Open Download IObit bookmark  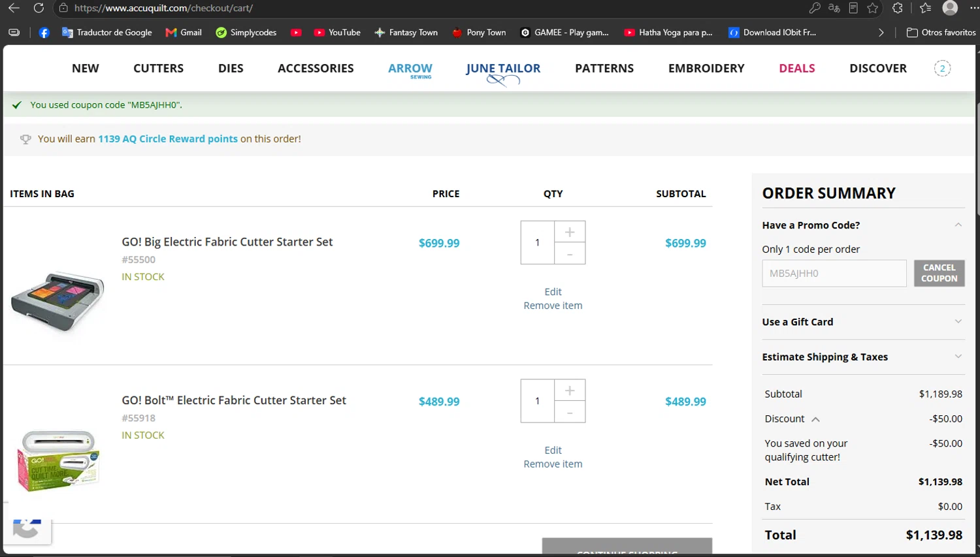click(x=772, y=32)
